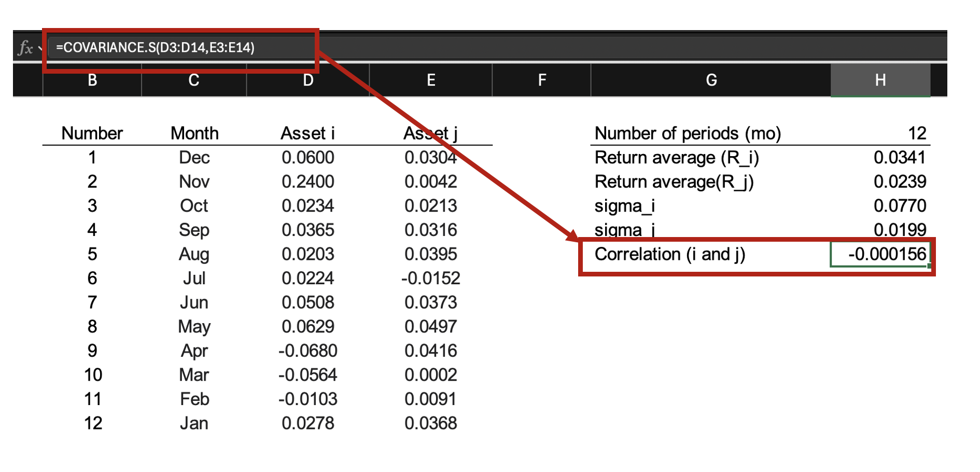Viewport: 980px width, 472px height.
Task: Select column F header
Action: pyautogui.click(x=542, y=80)
